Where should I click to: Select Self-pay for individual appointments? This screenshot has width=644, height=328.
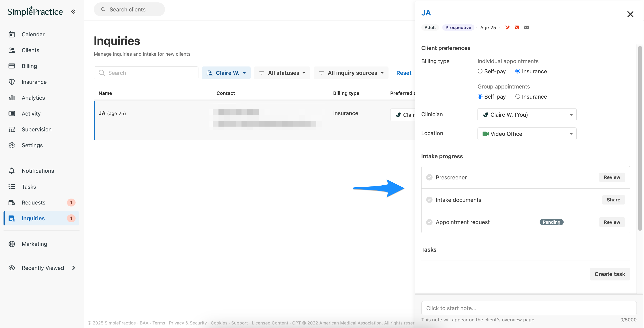pyautogui.click(x=480, y=71)
